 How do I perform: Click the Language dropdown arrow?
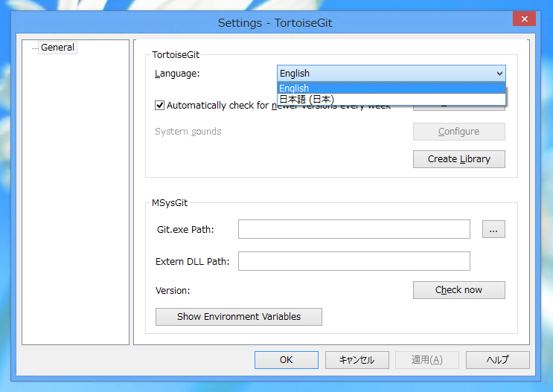point(499,74)
